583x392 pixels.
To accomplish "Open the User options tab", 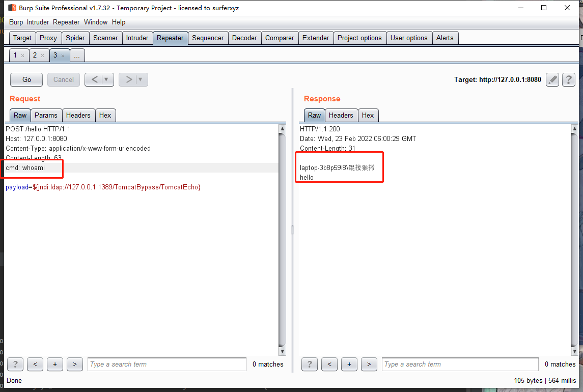I will 409,38.
